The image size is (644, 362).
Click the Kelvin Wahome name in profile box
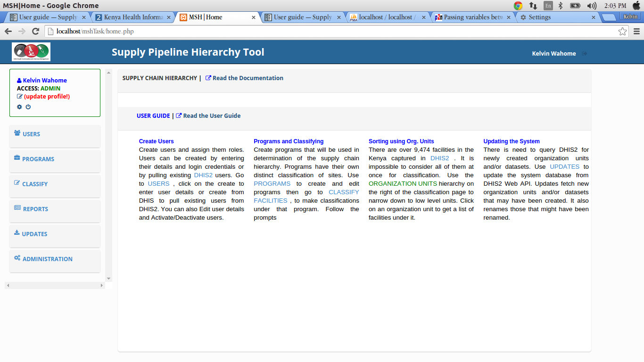point(45,81)
